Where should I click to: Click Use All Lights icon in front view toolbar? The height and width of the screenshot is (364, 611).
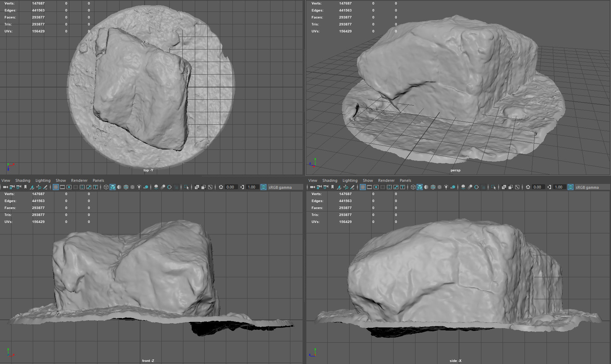pos(139,187)
